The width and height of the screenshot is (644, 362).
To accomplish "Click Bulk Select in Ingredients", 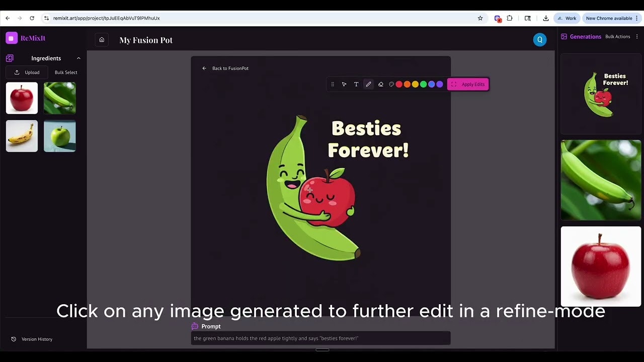I will point(65,72).
